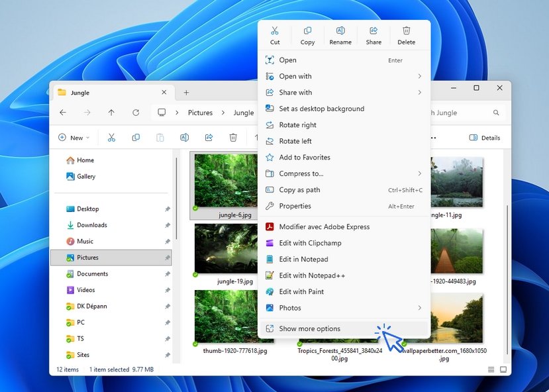Image resolution: width=549 pixels, height=392 pixels.
Task: Open Pictures in the breadcrumb path
Action: click(200, 113)
